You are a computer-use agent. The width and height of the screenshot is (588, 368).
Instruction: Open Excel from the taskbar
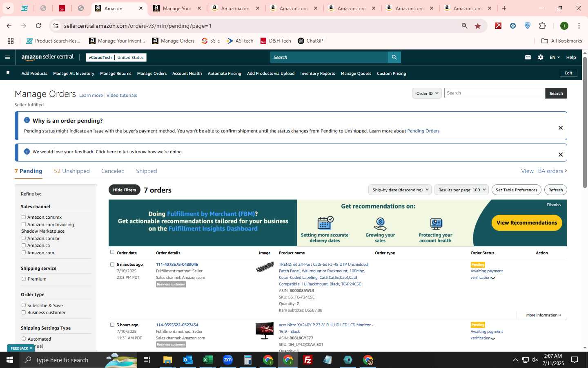coord(207,360)
